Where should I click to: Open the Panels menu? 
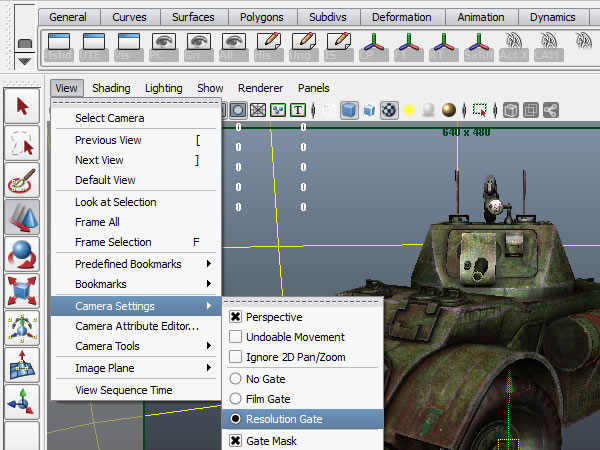pyautogui.click(x=313, y=88)
